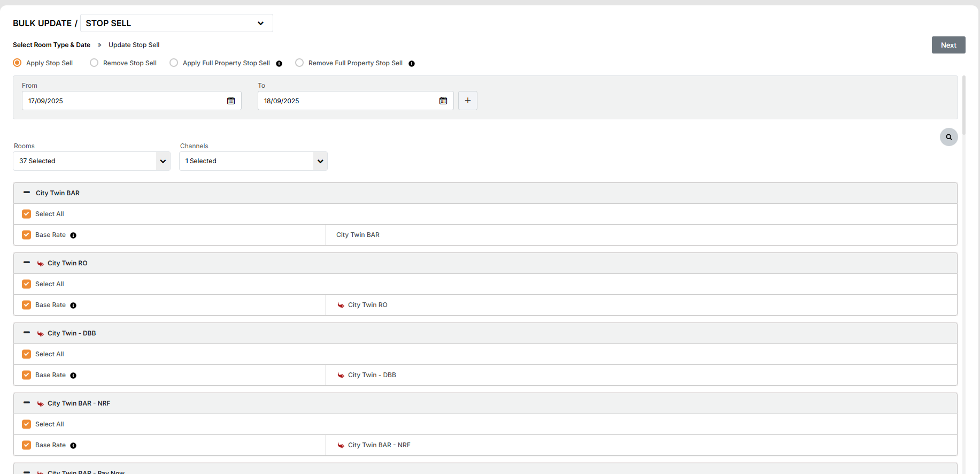Click the search magnifier icon

[948, 137]
